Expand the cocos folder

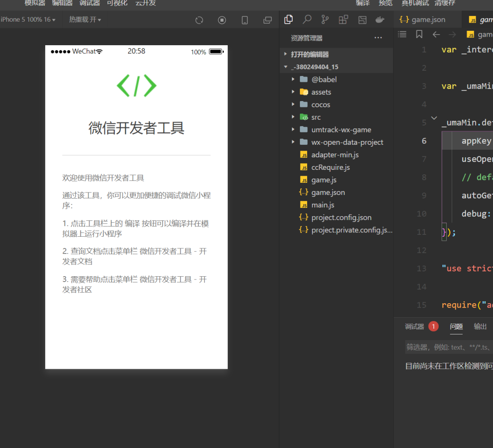321,104
